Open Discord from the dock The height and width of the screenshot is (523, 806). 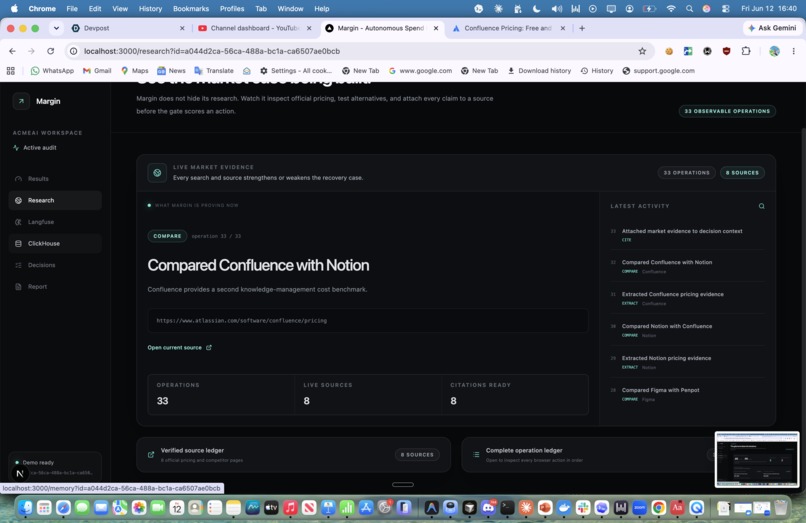(x=488, y=508)
